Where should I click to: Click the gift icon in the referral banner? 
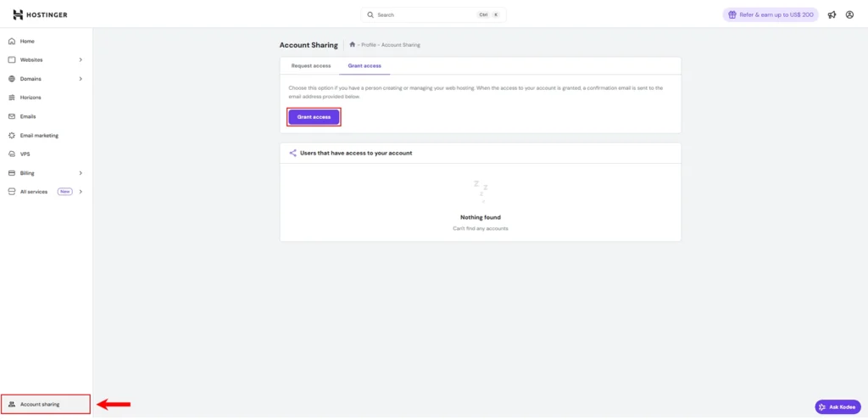pos(732,15)
